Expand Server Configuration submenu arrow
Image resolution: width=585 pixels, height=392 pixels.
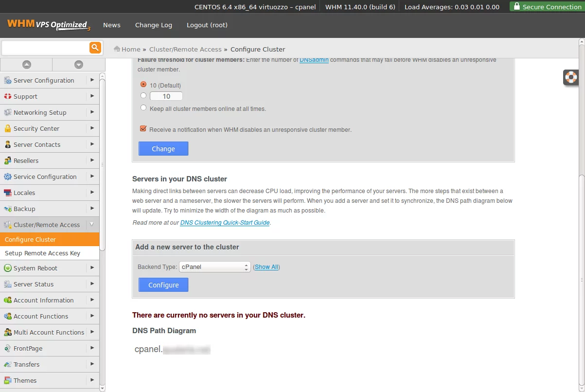pos(92,80)
